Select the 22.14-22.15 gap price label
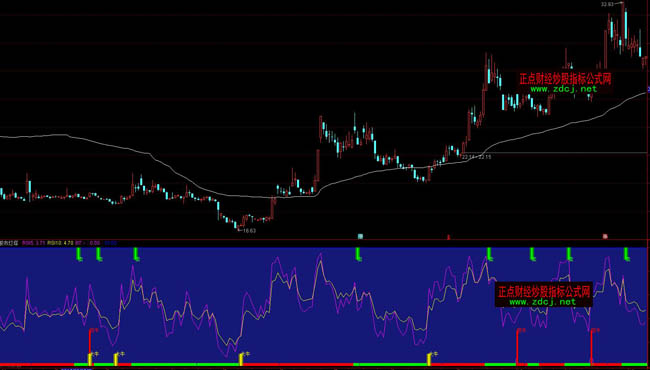 click(477, 157)
